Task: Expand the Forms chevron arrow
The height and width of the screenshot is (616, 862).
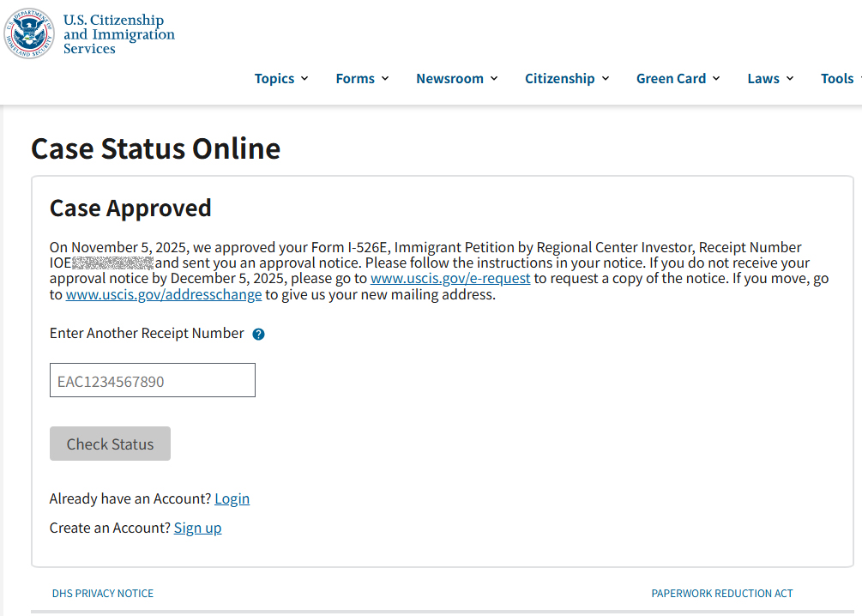Action: point(385,79)
